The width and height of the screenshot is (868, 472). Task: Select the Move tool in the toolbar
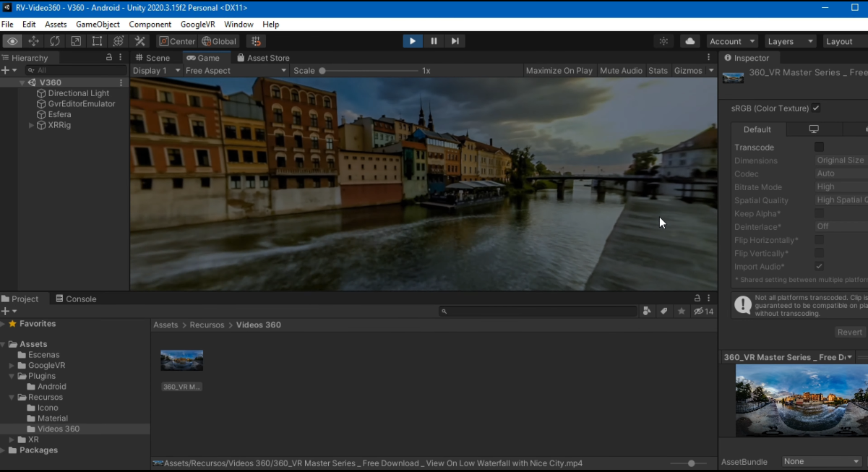[33, 41]
